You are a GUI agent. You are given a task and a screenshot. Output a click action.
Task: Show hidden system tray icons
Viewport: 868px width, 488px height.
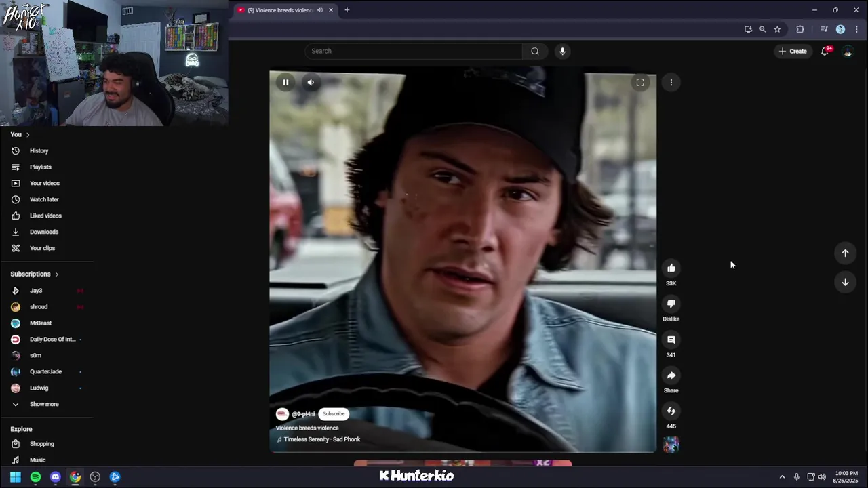coord(782,477)
